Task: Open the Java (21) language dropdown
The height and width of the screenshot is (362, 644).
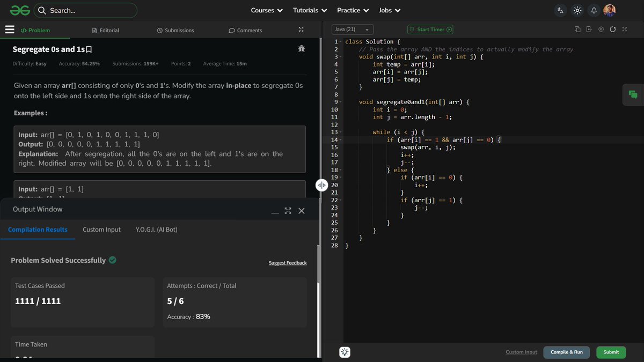Action: (x=353, y=30)
